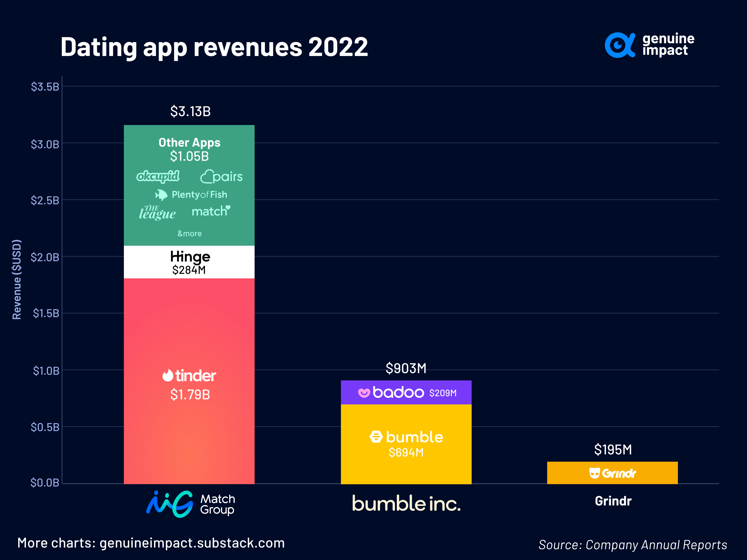Click 'Source: Company Annual Reports' text
The image size is (747, 560).
[x=632, y=545]
